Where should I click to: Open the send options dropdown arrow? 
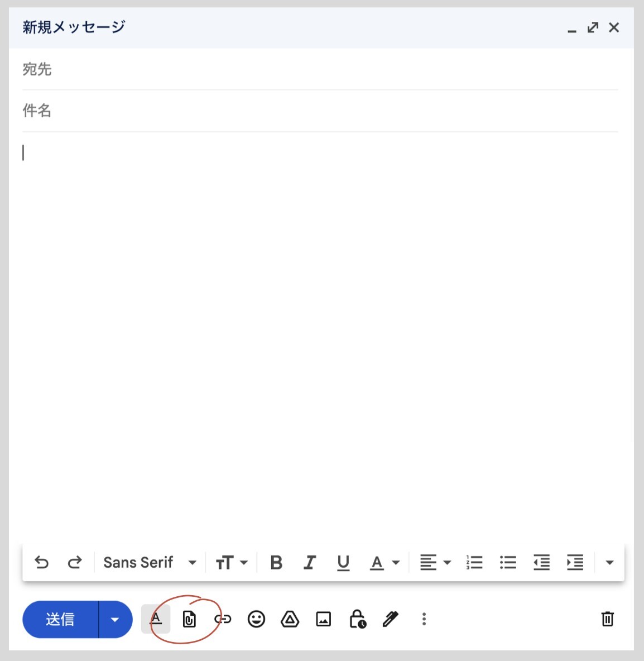(x=116, y=619)
